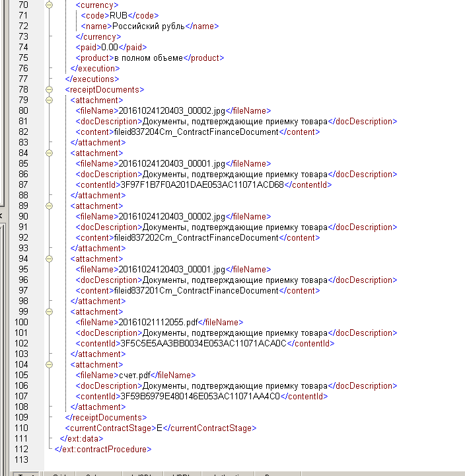Click the closing attachment tag on line 98
The width and height of the screenshot is (465, 476).
pos(98,301)
